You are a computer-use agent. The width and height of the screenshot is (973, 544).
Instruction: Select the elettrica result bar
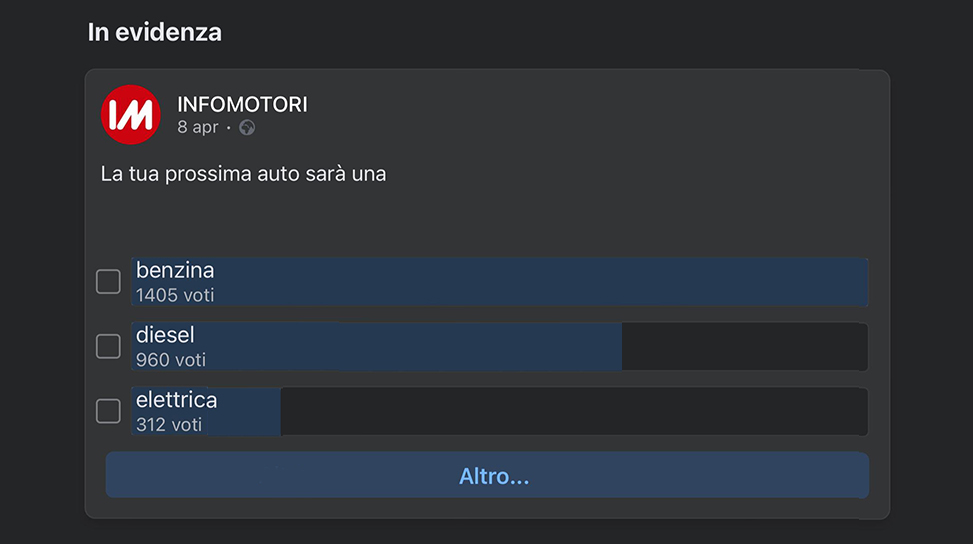[500, 411]
